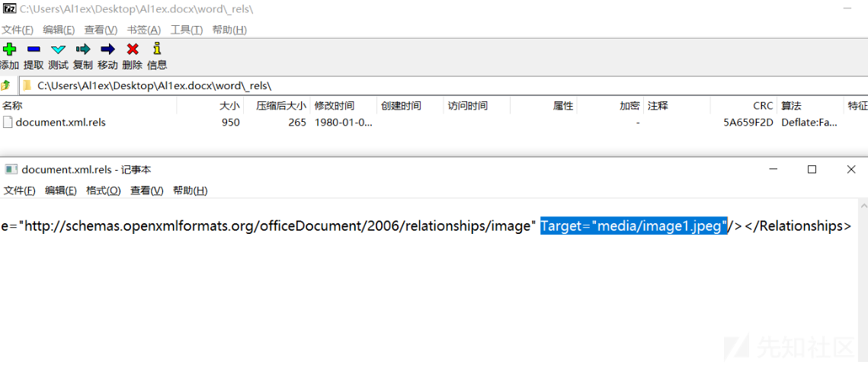
Task: Go up one folder level icon
Action: tap(6, 85)
